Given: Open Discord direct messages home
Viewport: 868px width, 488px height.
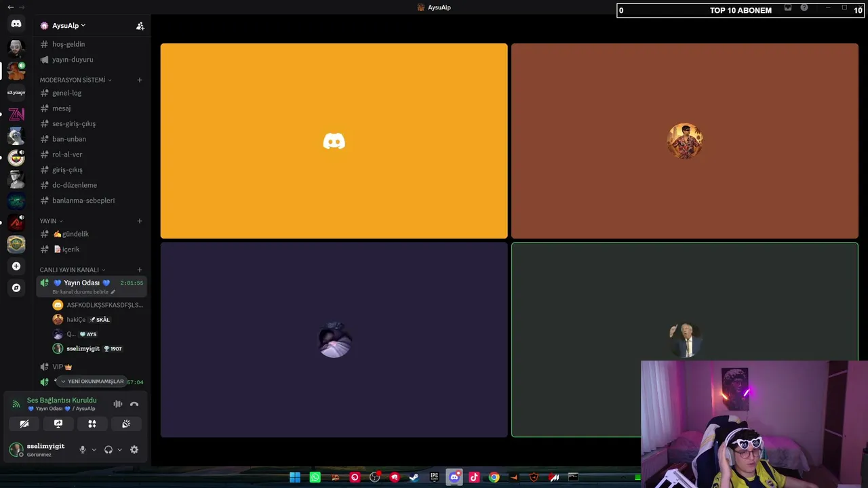Looking at the screenshot, I should (x=16, y=24).
